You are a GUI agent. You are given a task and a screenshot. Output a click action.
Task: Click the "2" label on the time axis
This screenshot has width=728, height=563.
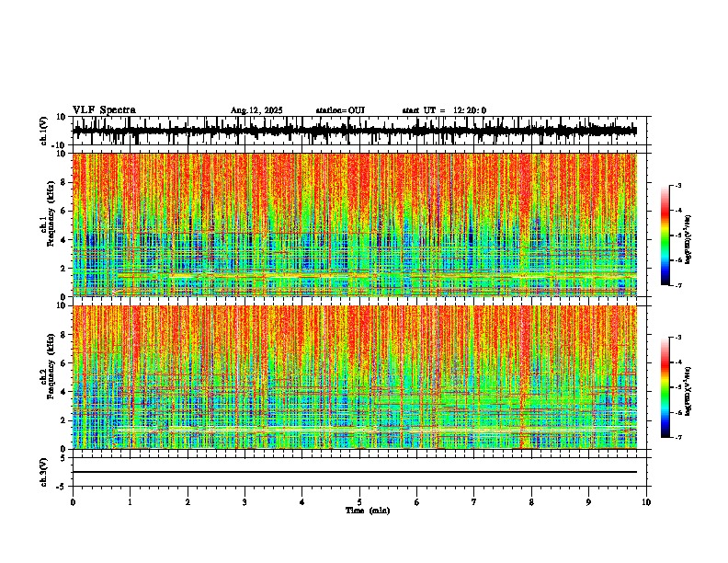(188, 502)
